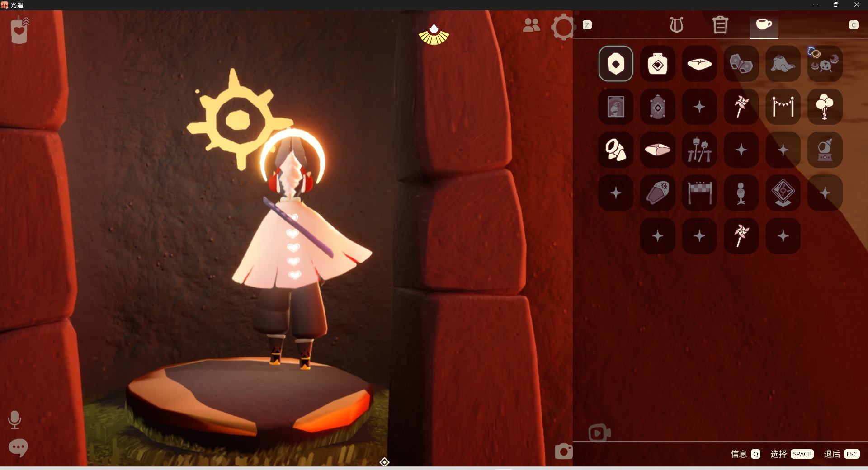Click sparkle slot right of treble clef sign
868x470 pixels.
click(x=825, y=193)
